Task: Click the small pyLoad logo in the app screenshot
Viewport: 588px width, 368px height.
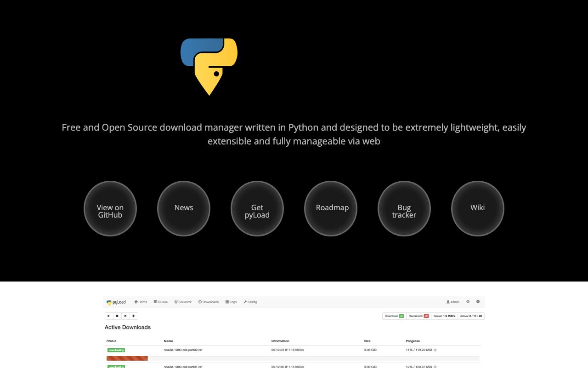Action: (116, 302)
